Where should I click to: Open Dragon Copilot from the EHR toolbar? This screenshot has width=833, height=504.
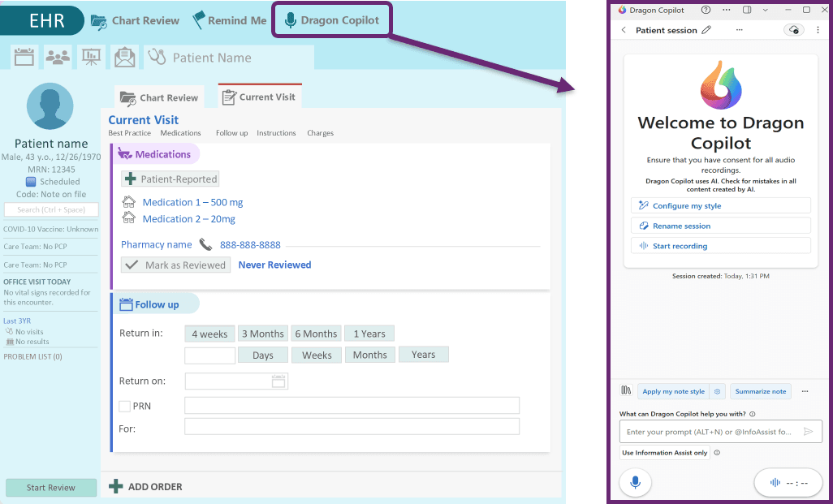point(332,20)
